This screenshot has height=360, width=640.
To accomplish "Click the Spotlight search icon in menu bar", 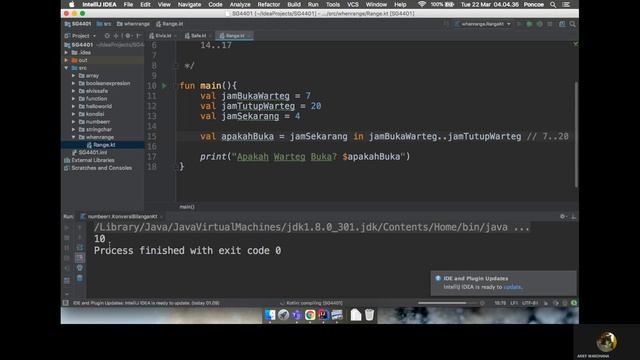I will point(553,4).
